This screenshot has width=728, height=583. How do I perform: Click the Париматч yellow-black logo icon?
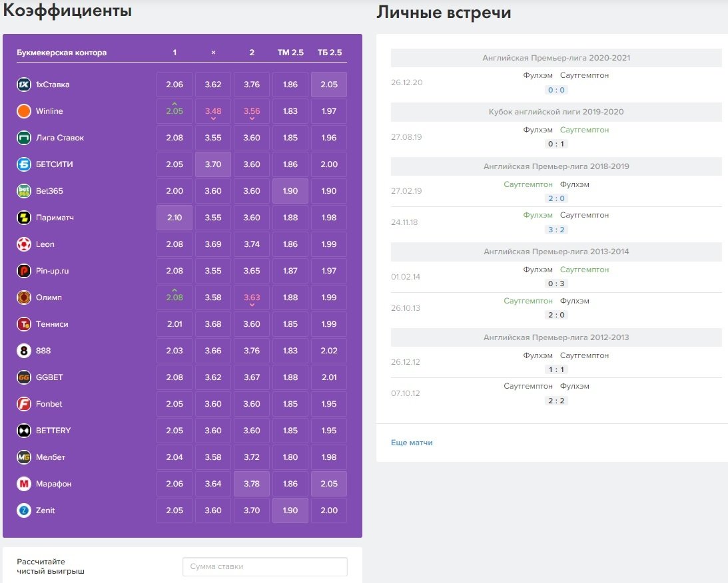point(24,218)
